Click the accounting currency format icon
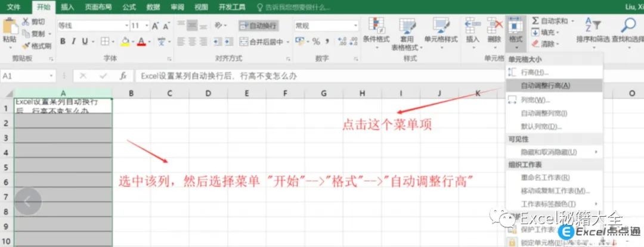 pyautogui.click(x=299, y=42)
